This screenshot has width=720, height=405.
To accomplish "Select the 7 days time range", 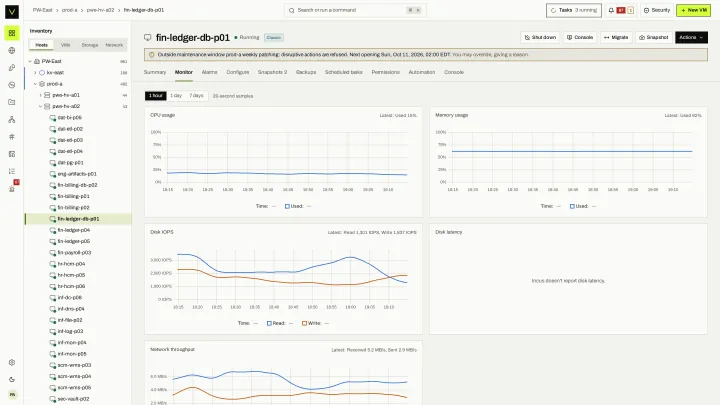I will coord(197,96).
